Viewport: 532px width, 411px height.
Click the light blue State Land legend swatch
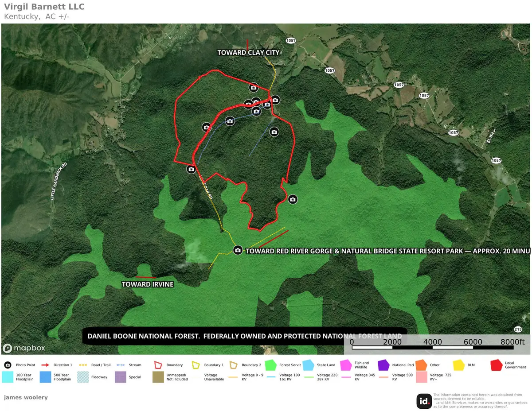pos(308,365)
